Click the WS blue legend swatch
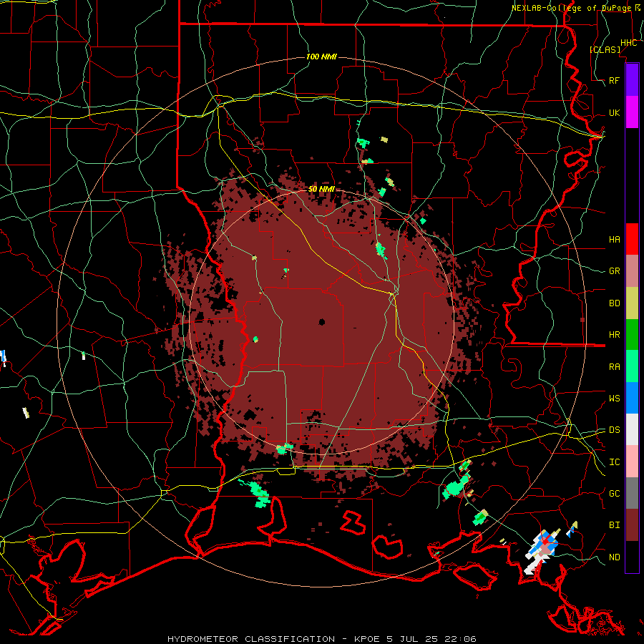The image size is (644, 644). [632, 398]
